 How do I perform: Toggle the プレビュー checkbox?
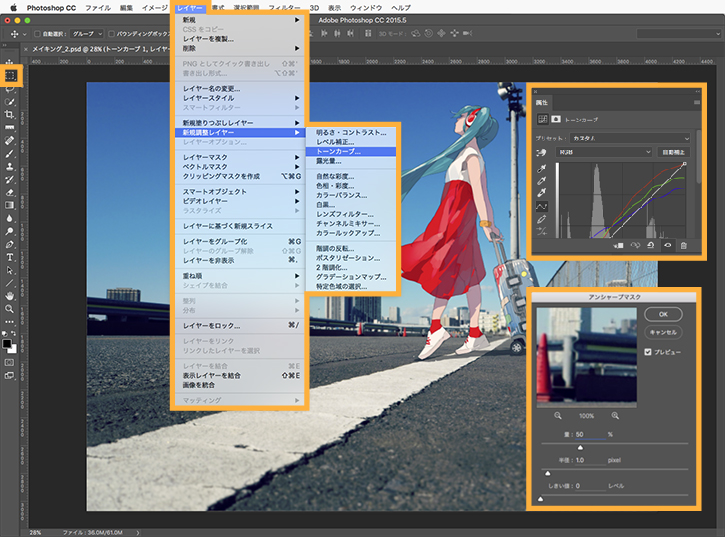tap(648, 352)
